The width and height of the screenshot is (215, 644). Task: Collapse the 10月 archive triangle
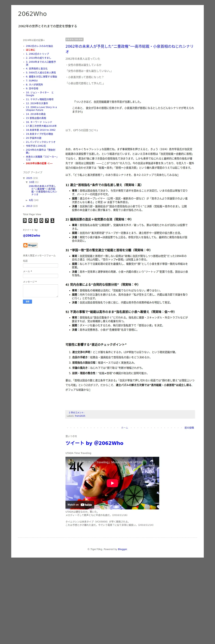pyautogui.click(x=27, y=182)
